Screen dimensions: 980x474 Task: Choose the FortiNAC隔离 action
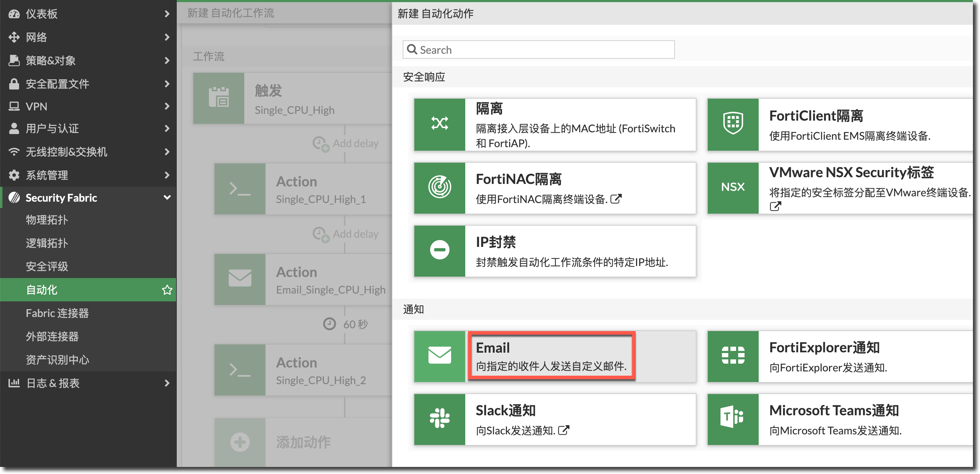(555, 188)
